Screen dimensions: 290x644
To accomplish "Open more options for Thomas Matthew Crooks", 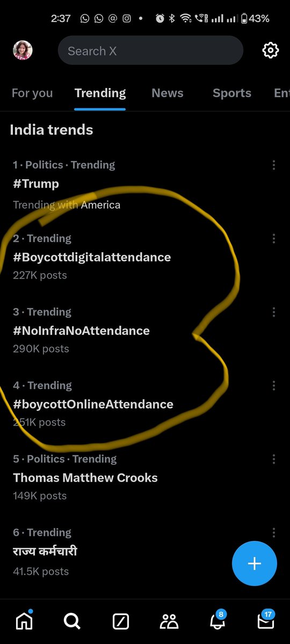I will tap(274, 459).
